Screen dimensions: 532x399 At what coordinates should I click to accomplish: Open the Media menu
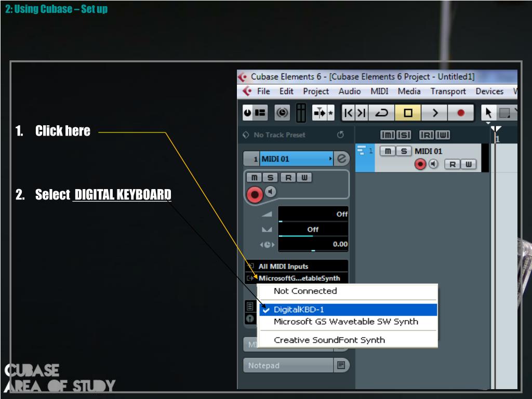[409, 91]
